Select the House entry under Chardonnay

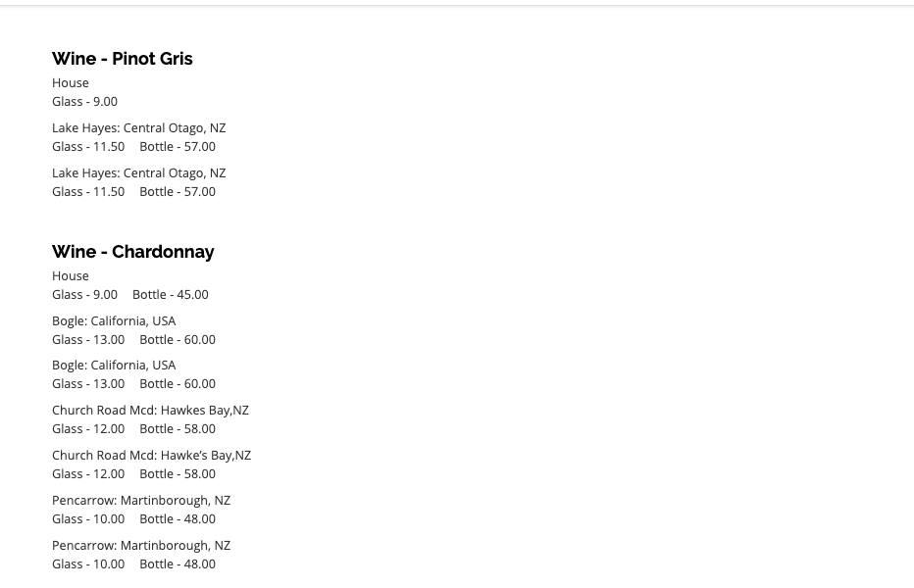(71, 276)
